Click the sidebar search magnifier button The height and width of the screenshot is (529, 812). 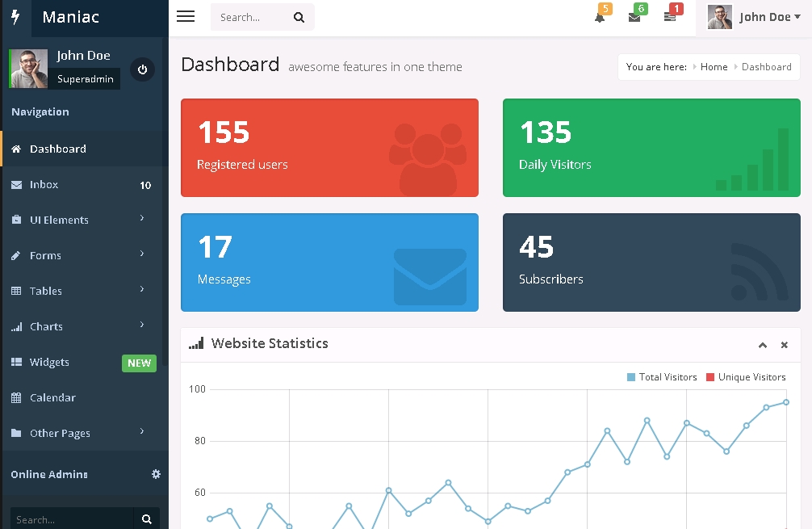point(146,519)
